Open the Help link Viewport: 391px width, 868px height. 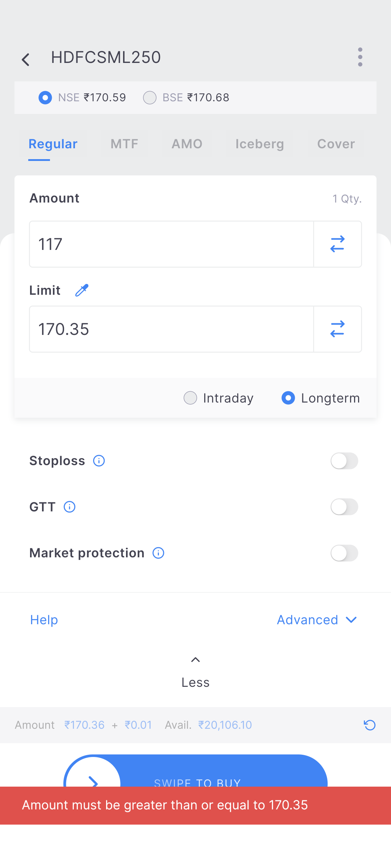click(44, 620)
